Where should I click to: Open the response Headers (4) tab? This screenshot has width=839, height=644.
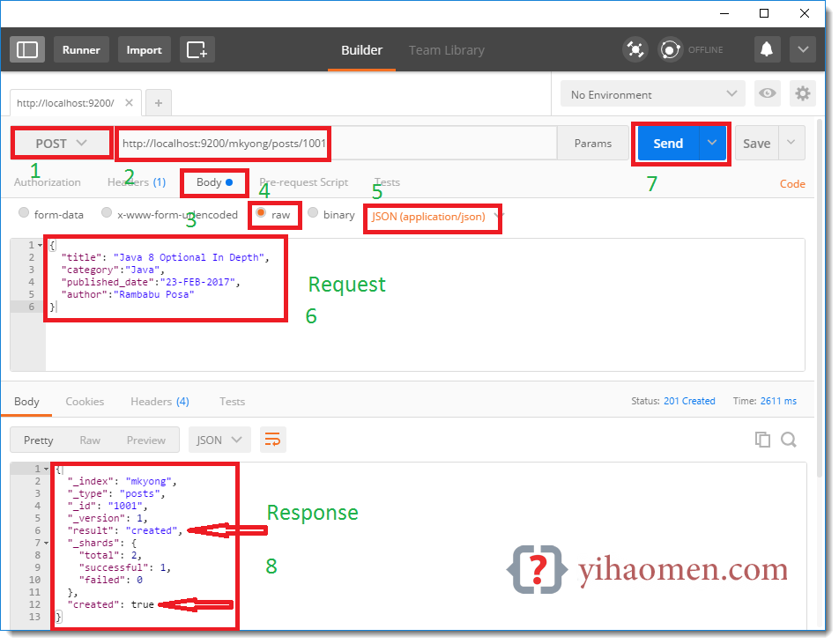pyautogui.click(x=160, y=402)
